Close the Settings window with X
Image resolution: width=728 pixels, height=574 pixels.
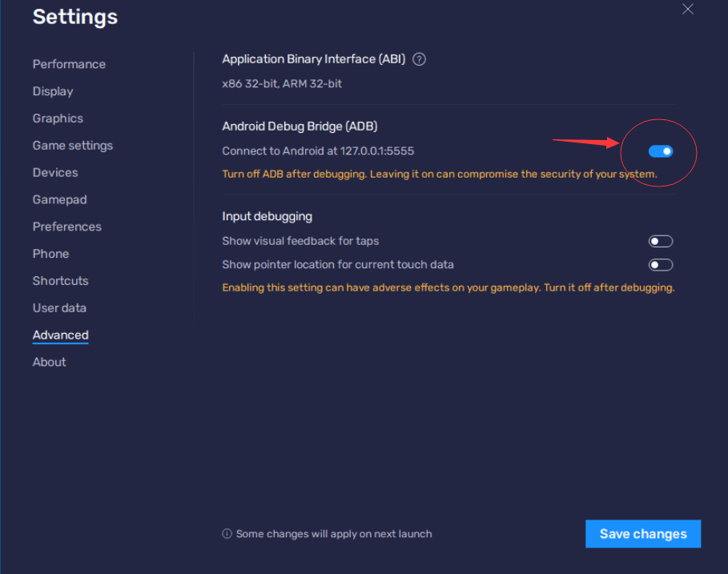pos(688,10)
